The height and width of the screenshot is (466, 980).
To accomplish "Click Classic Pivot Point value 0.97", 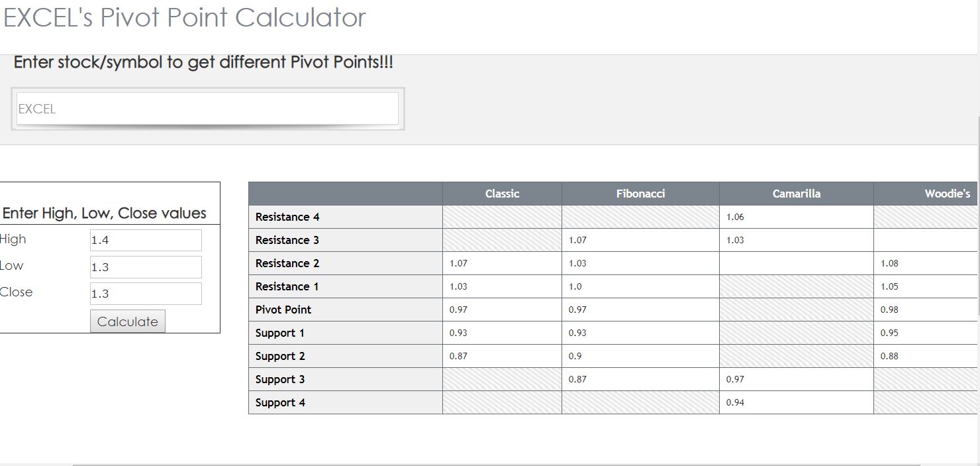I will (x=458, y=310).
